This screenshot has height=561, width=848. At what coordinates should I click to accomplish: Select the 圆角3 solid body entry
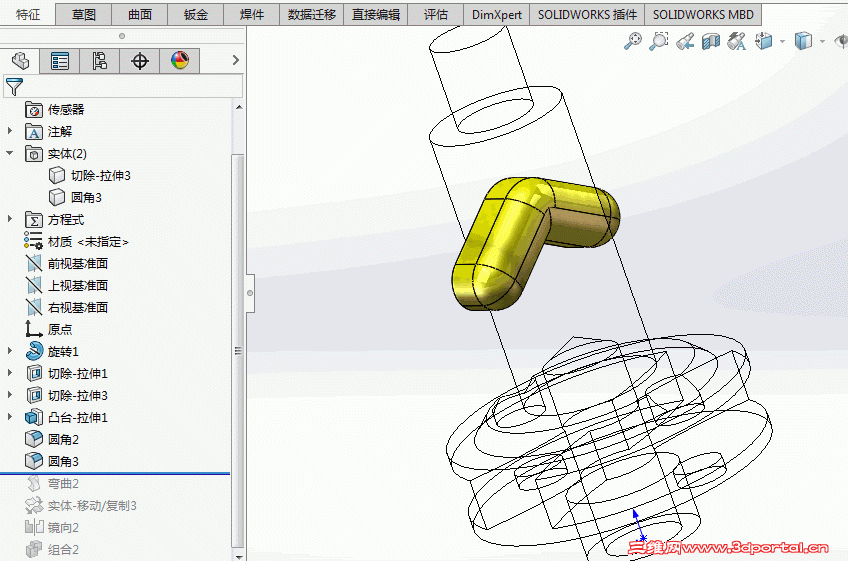[x=76, y=197]
